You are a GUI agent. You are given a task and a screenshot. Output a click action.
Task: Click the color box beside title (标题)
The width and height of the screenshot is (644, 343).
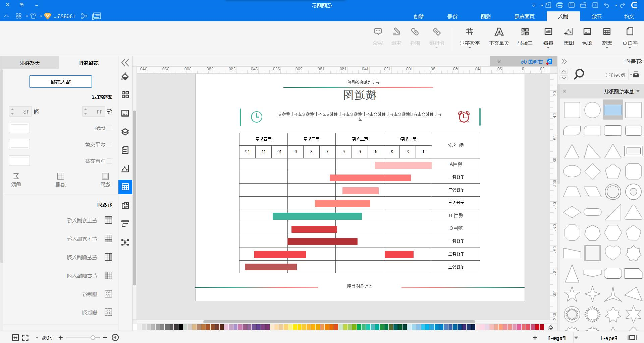point(19,128)
